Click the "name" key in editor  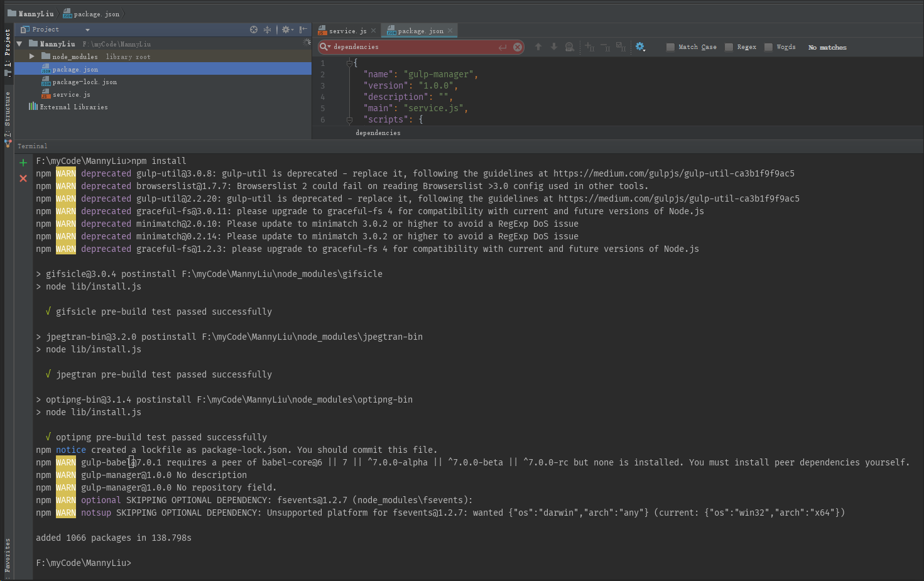pyautogui.click(x=378, y=74)
